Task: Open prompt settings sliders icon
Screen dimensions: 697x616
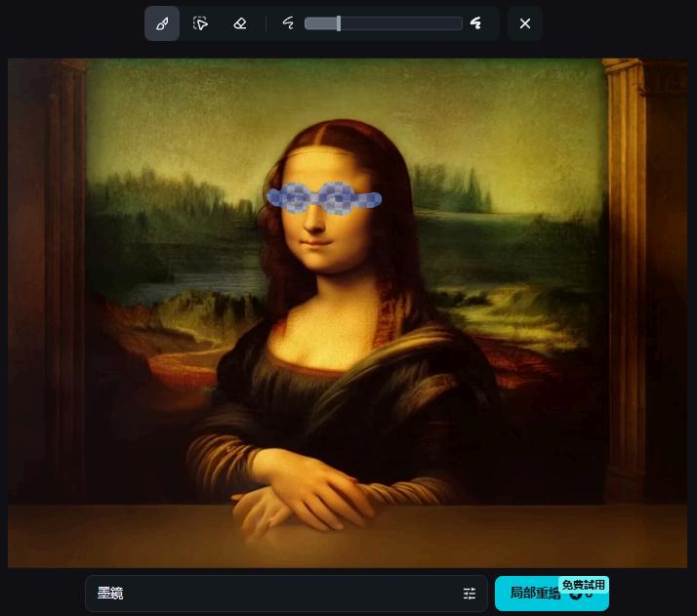Action: coord(470,594)
